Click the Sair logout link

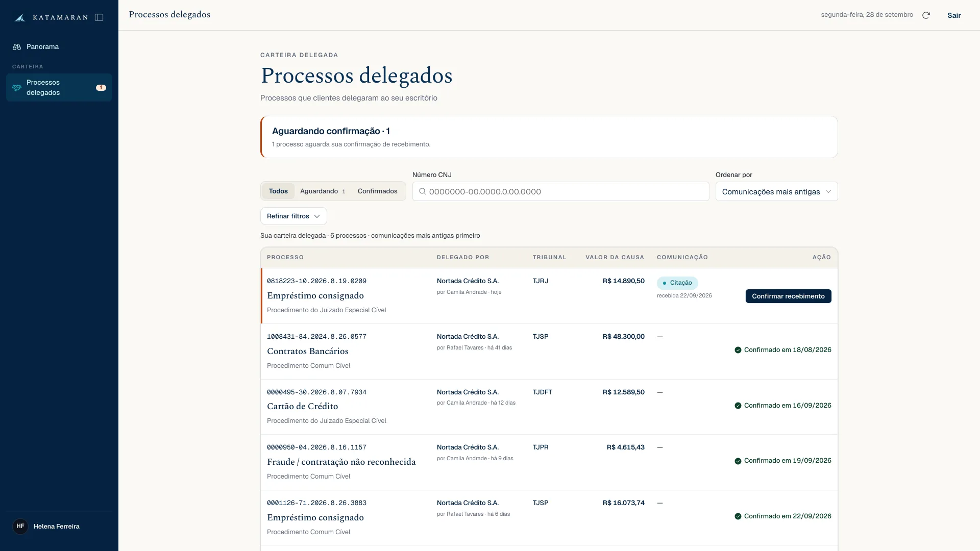point(954,15)
